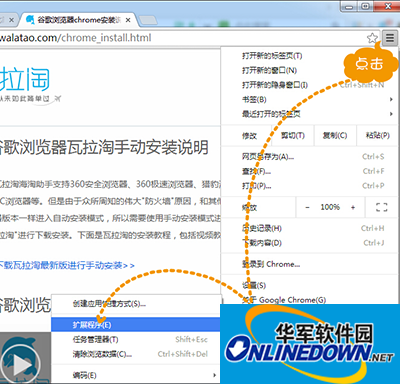Screen dimensions: 400x384
Task: Close the partially visible left tab
Action: click(11, 20)
